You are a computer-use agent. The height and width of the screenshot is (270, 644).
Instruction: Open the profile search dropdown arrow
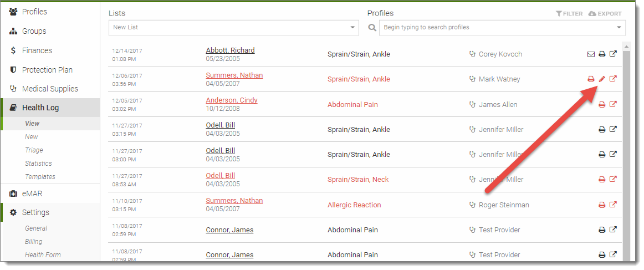[619, 27]
